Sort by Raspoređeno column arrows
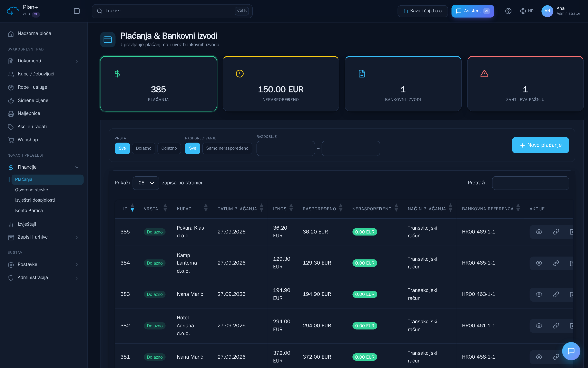This screenshot has height=368, width=588. 341,208
